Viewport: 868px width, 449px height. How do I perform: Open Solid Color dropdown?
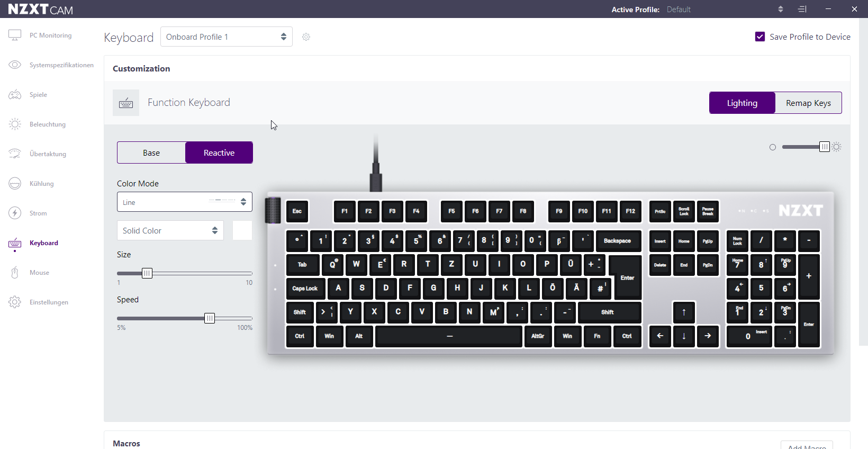[170, 230]
